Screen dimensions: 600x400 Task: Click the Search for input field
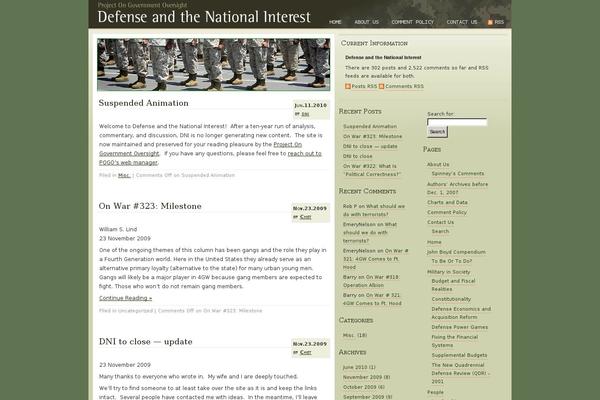[457, 122]
